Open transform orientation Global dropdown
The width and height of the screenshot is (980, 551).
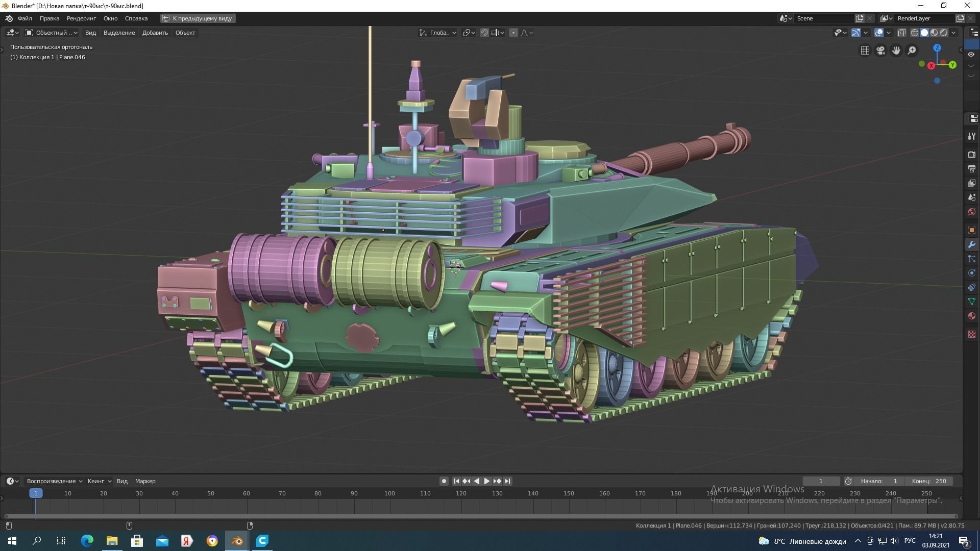438,33
